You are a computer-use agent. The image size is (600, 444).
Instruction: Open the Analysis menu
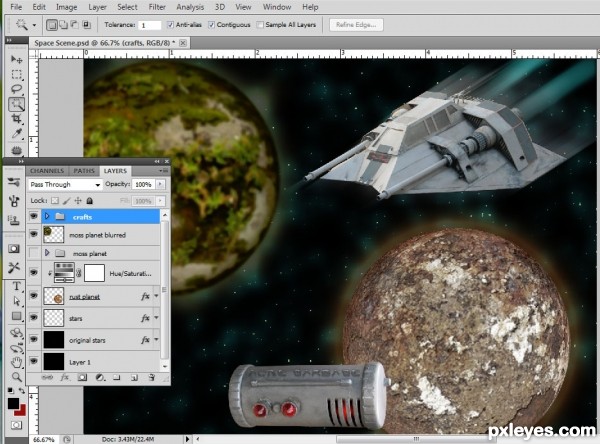[x=190, y=7]
